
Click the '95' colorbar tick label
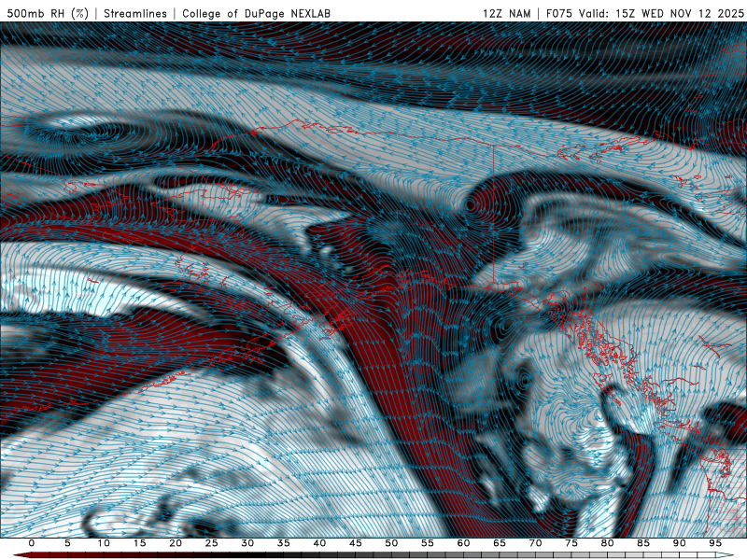point(715,543)
